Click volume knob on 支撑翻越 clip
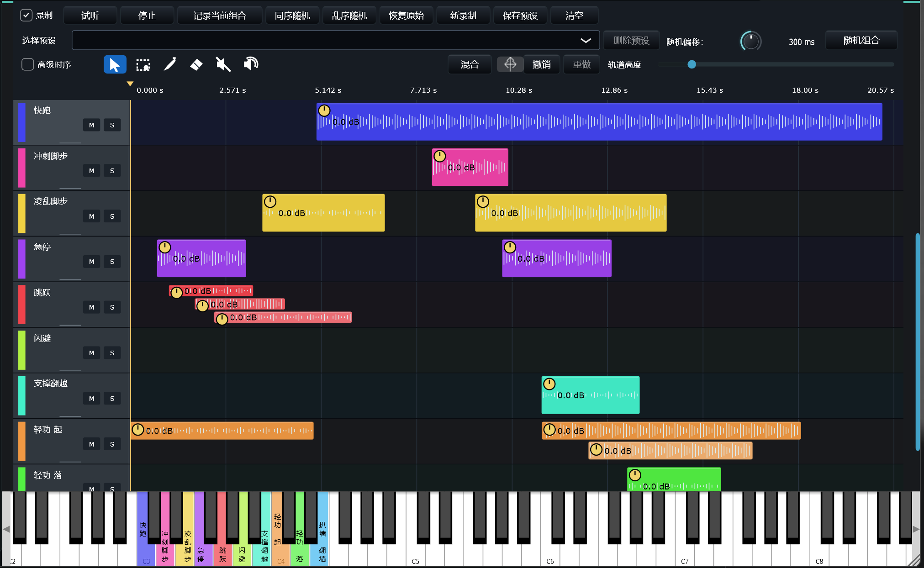Viewport: 924px width, 568px height. pos(549,384)
